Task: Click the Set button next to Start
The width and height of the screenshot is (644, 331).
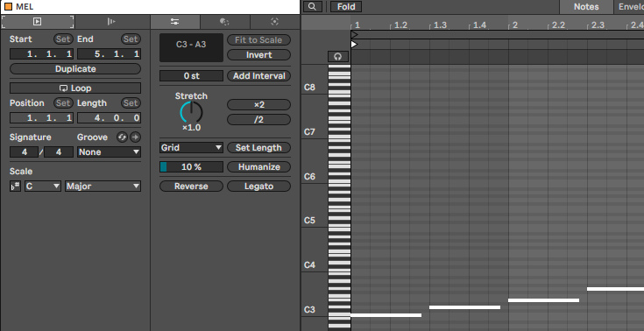Action: click(x=63, y=39)
